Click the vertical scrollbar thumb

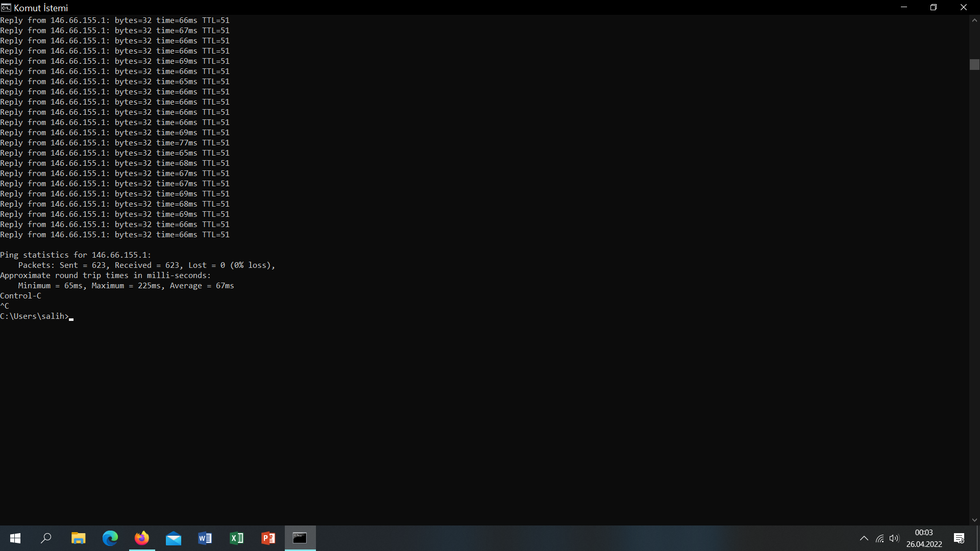974,65
